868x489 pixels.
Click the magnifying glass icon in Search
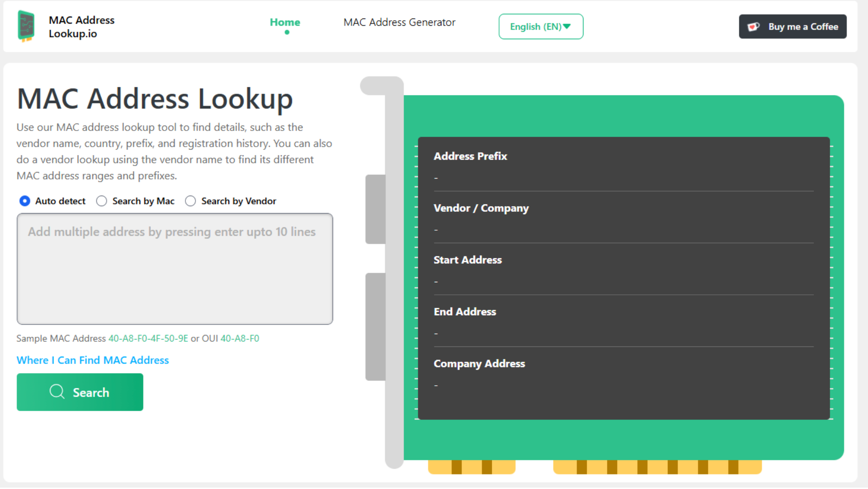(57, 392)
